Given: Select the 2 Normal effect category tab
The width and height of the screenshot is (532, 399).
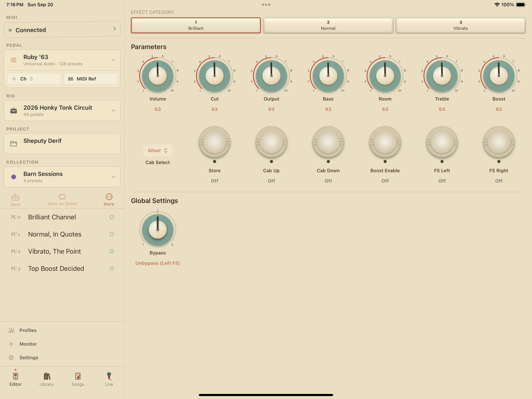Looking at the screenshot, I should [328, 25].
